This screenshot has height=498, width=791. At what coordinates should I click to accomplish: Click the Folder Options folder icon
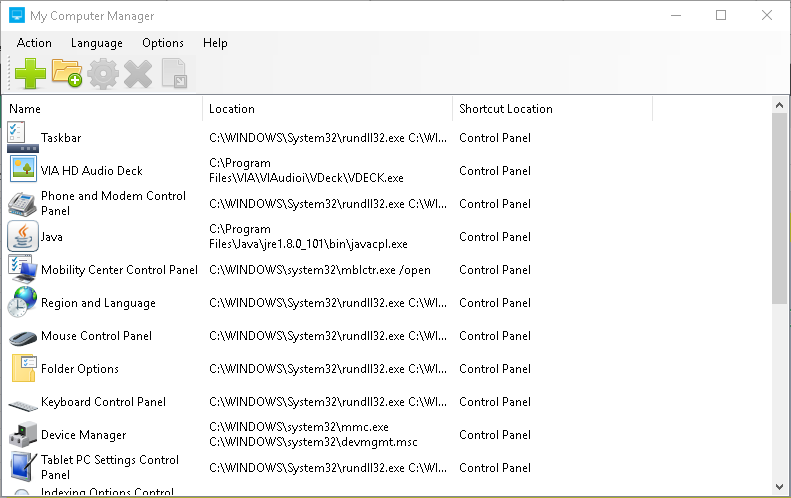coord(24,368)
